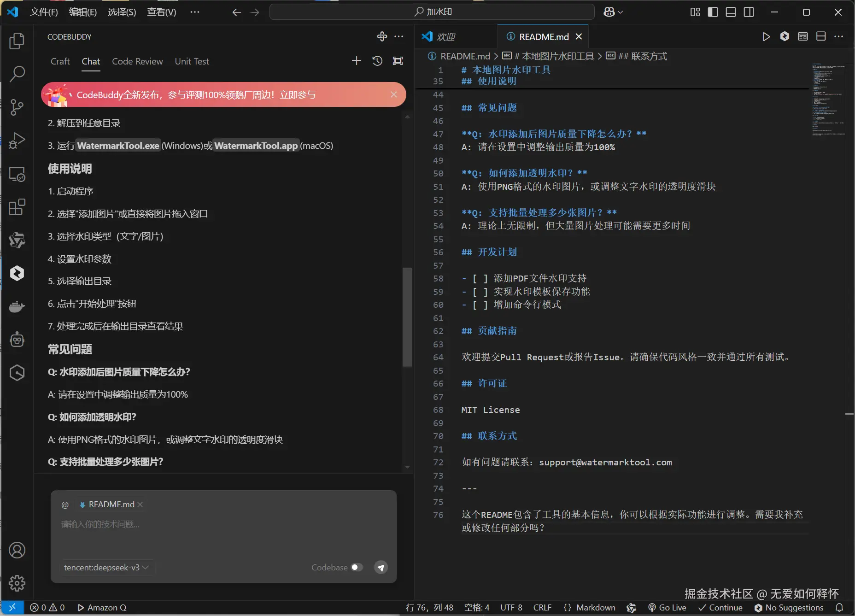This screenshot has height=616, width=855.
Task: Toggle bottom panel visibility
Action: (x=731, y=12)
